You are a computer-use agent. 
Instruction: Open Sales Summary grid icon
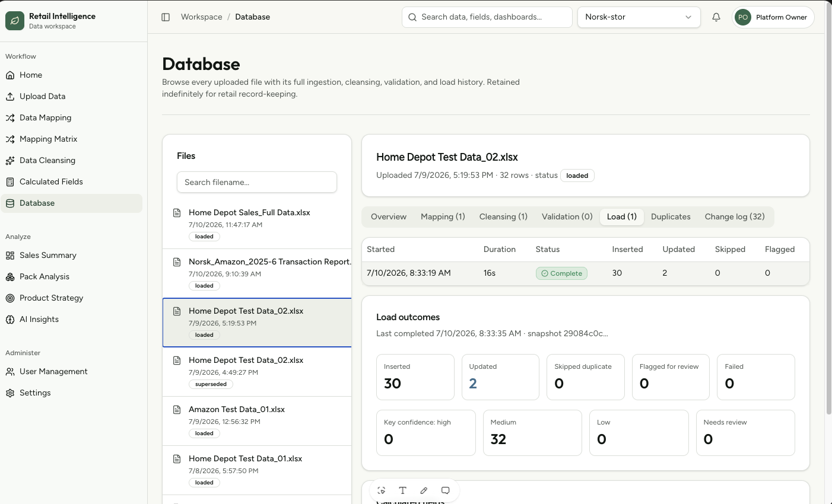coord(10,256)
